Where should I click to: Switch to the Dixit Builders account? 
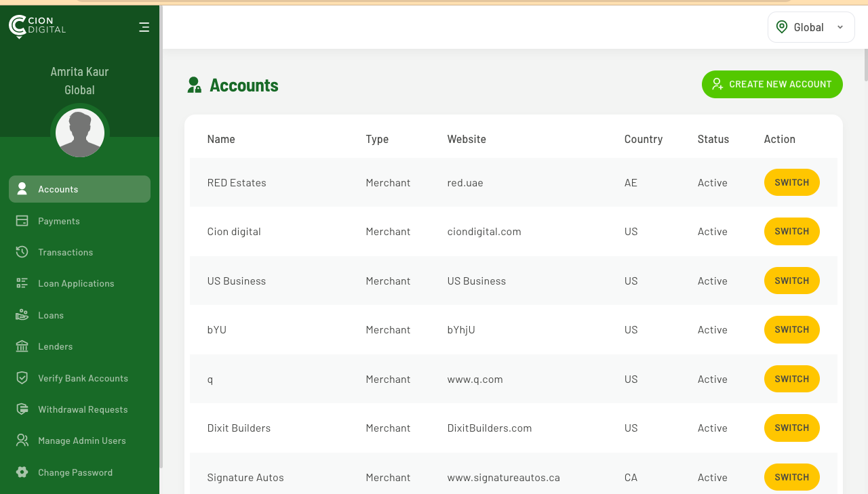click(x=791, y=428)
